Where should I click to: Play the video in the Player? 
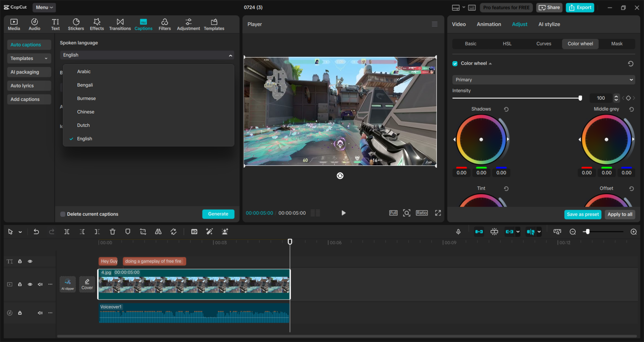coord(343,213)
